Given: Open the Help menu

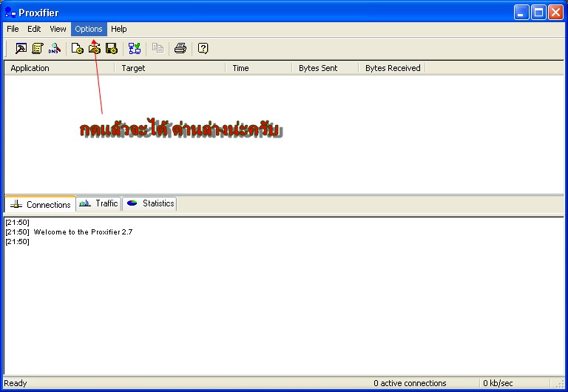Looking at the screenshot, I should (119, 29).
